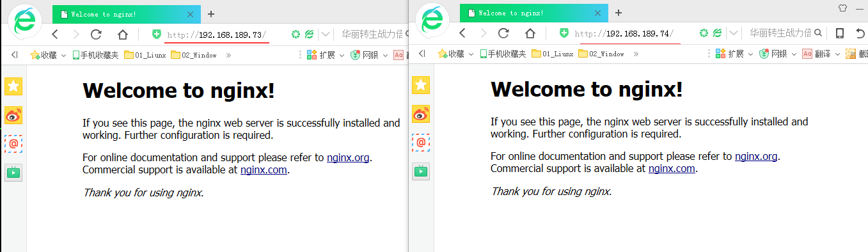The height and width of the screenshot is (252, 868).
Task: Go back in the left browser window
Action: (55, 35)
